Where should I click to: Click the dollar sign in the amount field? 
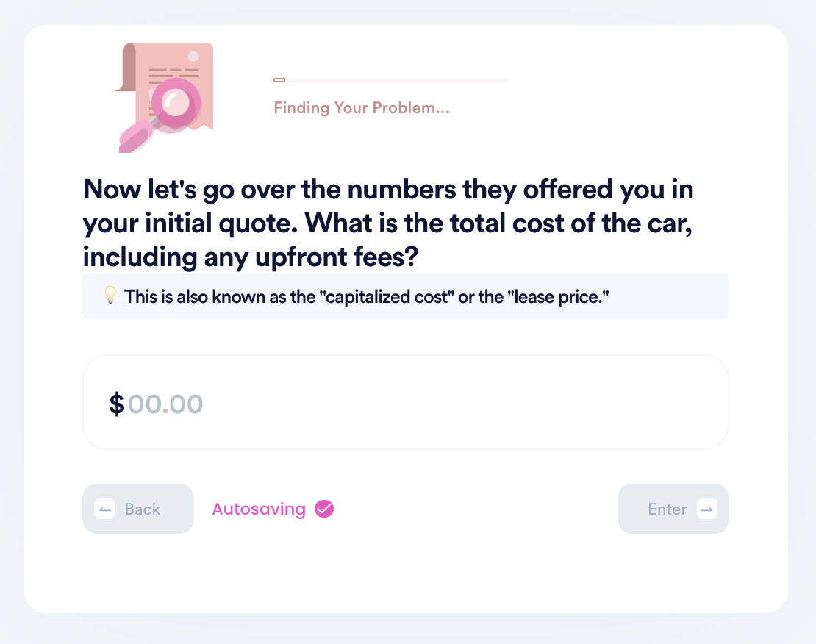tap(117, 404)
